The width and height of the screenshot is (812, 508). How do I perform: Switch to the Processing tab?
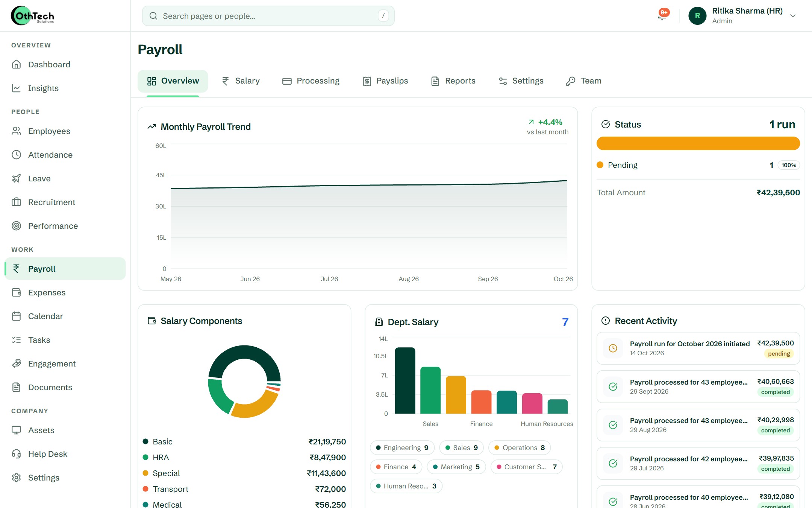point(311,81)
